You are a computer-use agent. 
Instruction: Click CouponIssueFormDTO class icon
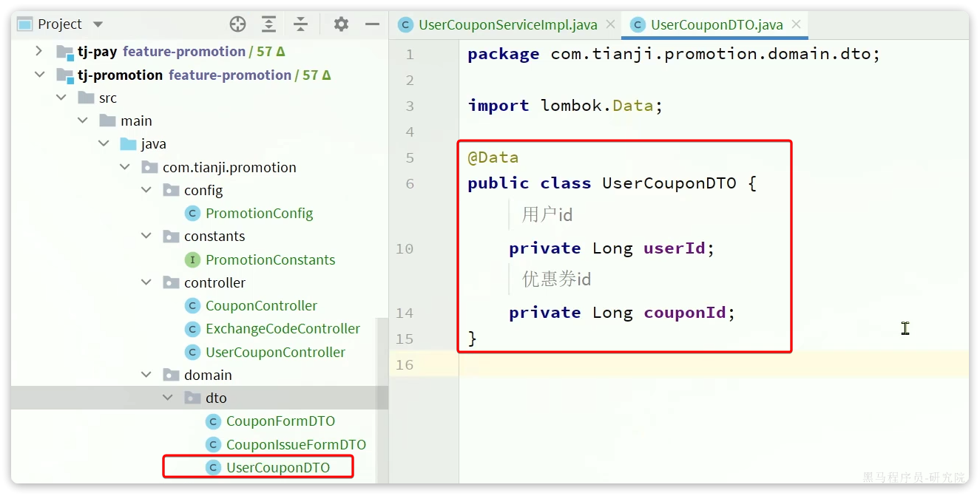pos(213,444)
